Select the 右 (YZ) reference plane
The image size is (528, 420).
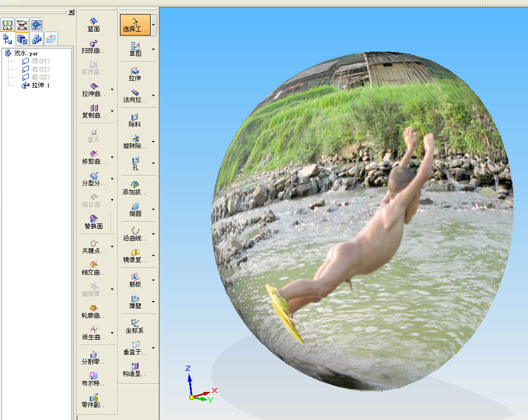pos(36,69)
